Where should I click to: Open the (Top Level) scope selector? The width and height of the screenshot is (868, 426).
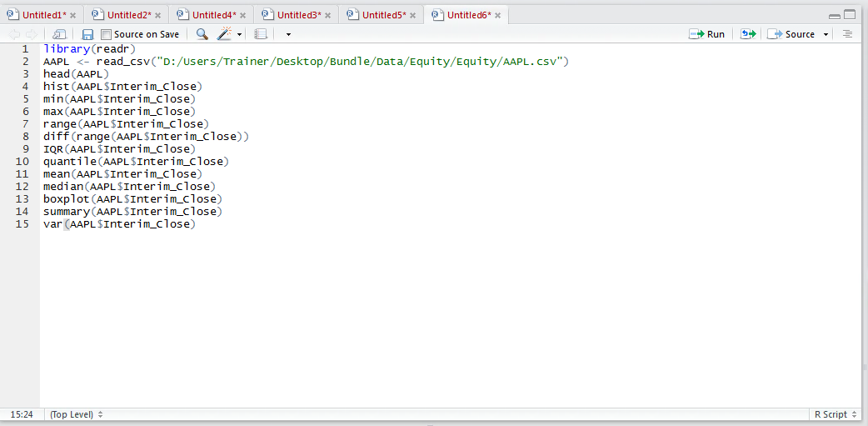77,414
